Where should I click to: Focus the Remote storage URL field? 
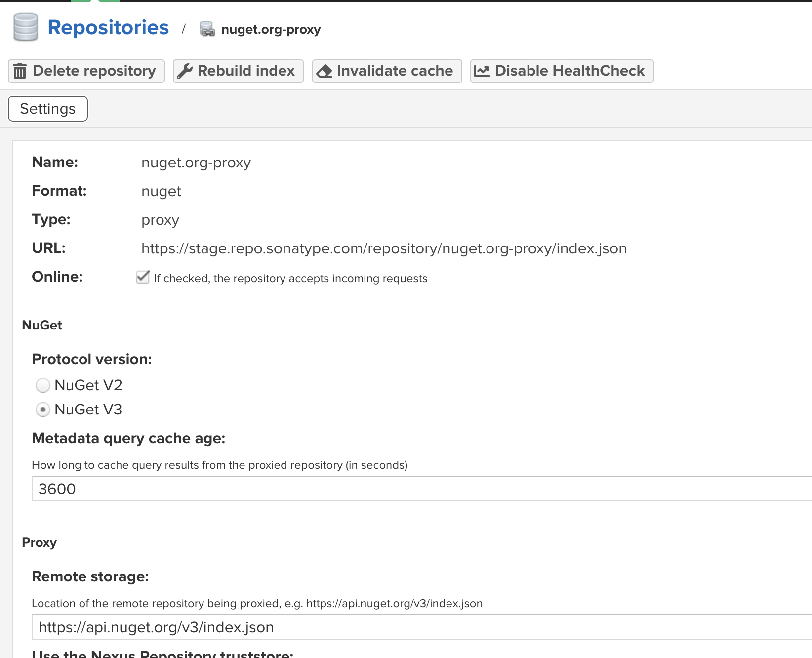pyautogui.click(x=422, y=627)
